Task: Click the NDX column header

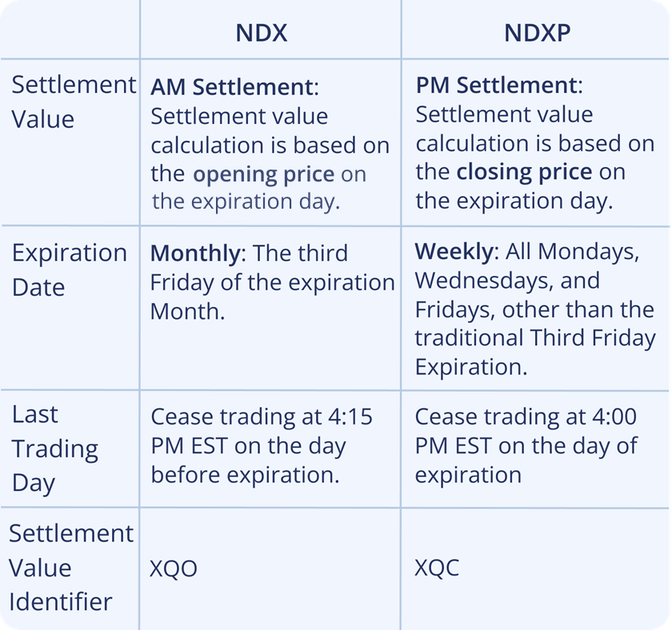Action: [261, 33]
